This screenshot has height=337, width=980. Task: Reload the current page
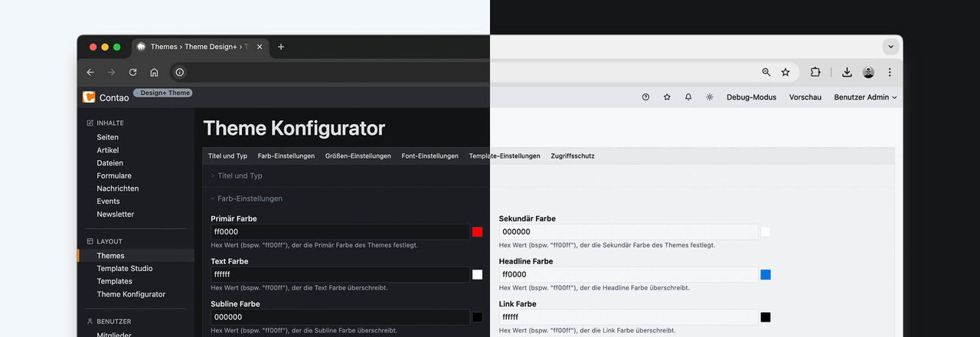[x=132, y=72]
